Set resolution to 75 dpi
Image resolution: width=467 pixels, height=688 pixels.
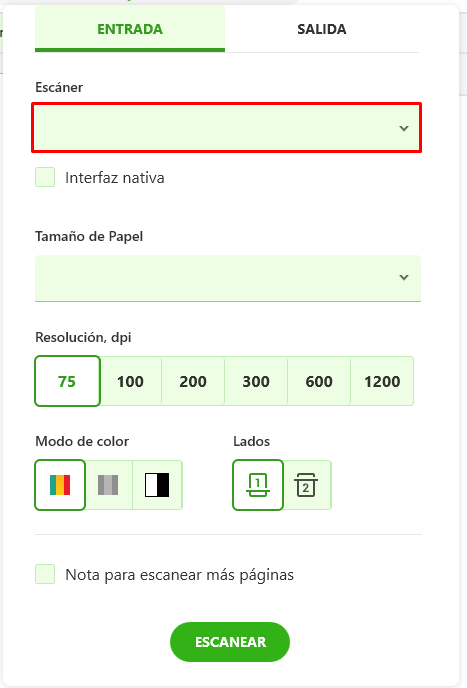pos(67,381)
